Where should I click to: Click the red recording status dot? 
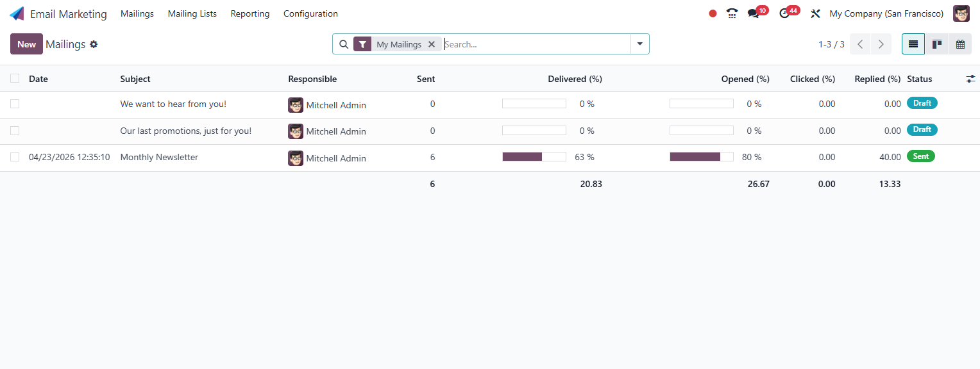click(713, 13)
